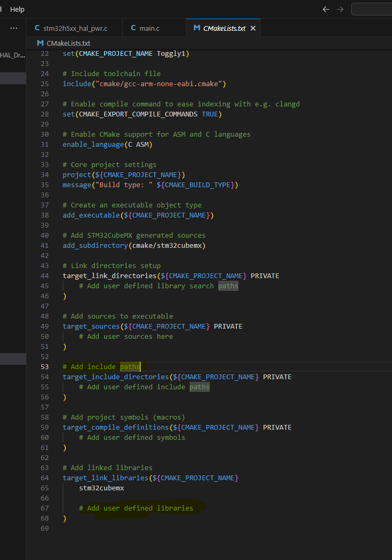Click the CMakeLists.txt breadcrumb

point(68,43)
